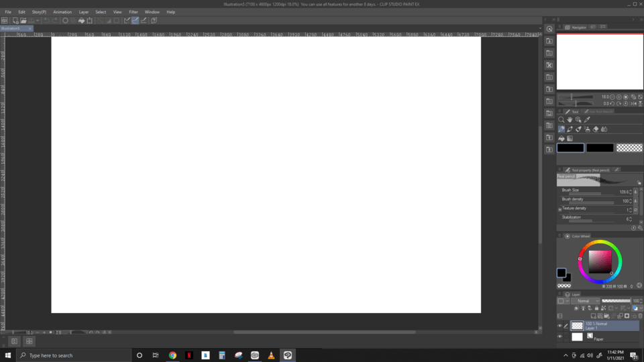Zoom in using navigator plus button
Viewport: 644px width, 362px height.
(x=619, y=97)
